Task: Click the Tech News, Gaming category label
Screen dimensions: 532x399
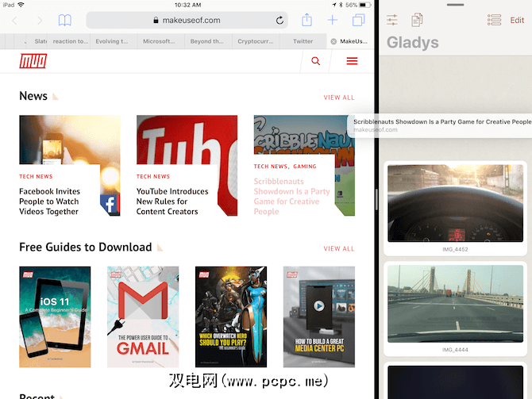Action: click(285, 167)
